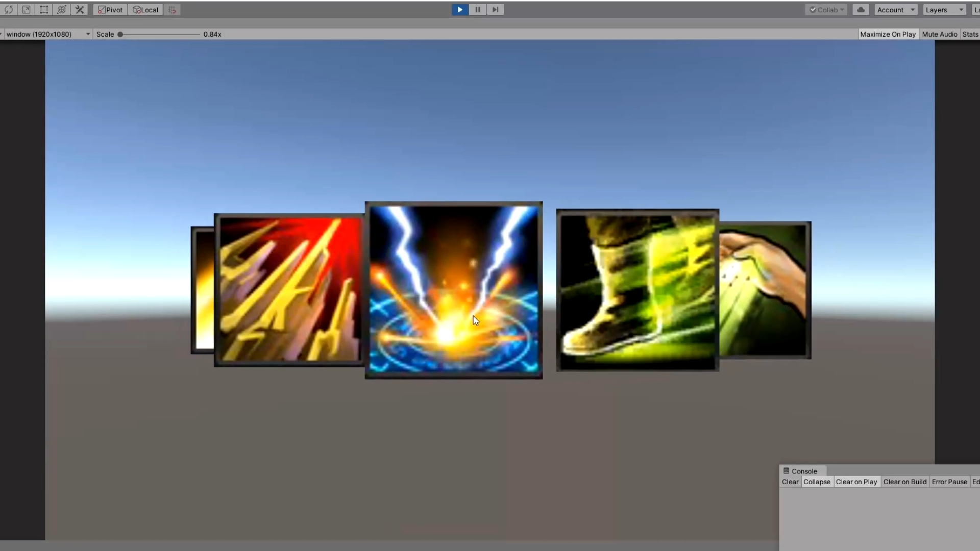
Task: Click the Scale slider handle
Action: coord(120,34)
